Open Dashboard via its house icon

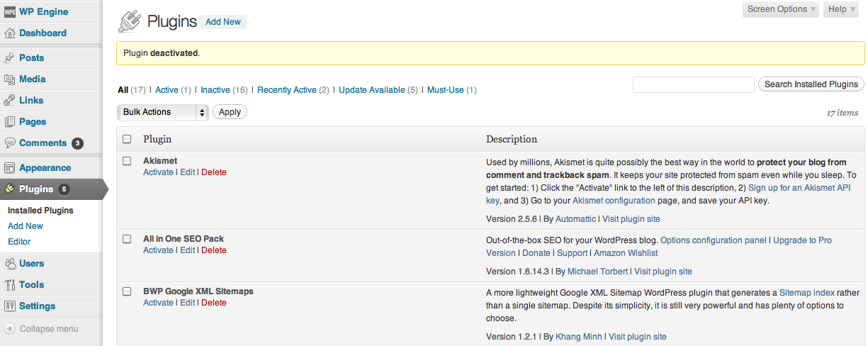pyautogui.click(x=10, y=33)
